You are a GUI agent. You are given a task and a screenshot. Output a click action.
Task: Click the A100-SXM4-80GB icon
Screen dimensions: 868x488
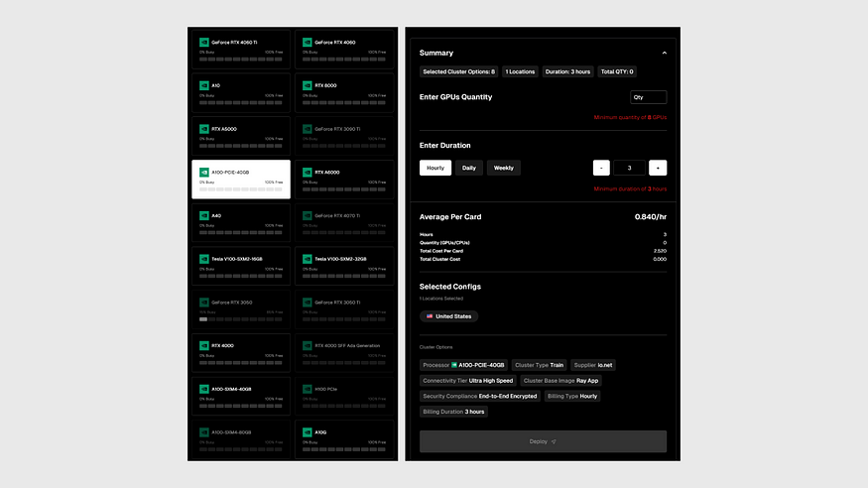[x=204, y=432]
